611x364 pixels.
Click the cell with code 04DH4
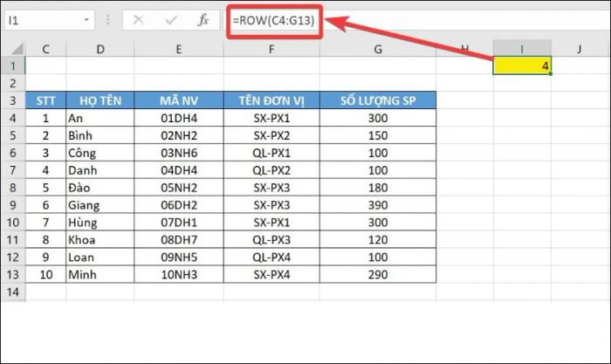pos(179,170)
